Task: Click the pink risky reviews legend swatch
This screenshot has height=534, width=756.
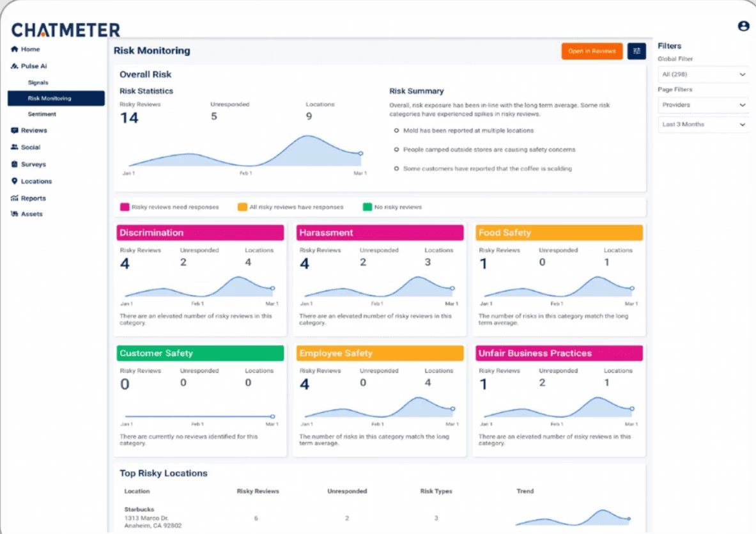Action: (x=125, y=207)
